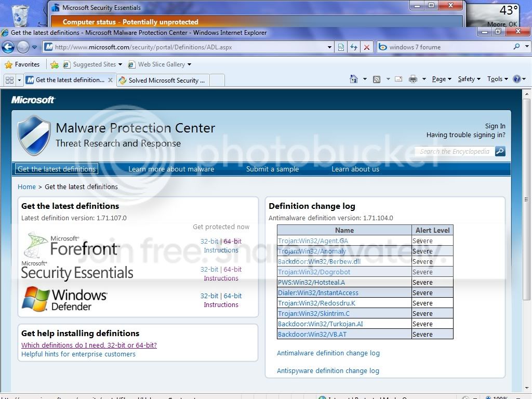Click the Help question mark icon
532x399 pixels.
tap(517, 79)
